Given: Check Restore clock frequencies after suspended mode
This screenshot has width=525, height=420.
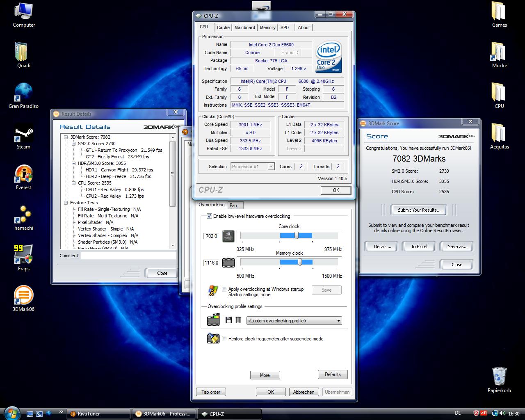Looking at the screenshot, I should pos(224,339).
